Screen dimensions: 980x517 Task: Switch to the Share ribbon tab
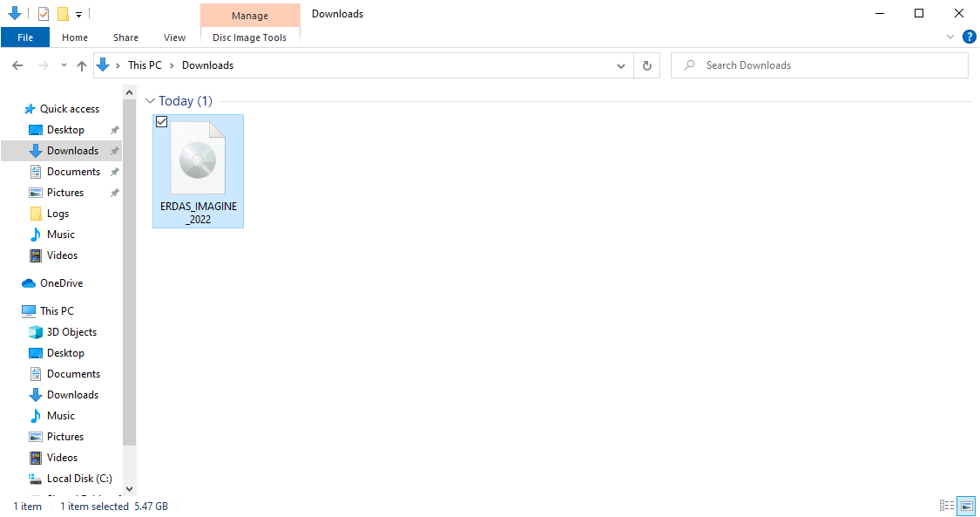(125, 37)
